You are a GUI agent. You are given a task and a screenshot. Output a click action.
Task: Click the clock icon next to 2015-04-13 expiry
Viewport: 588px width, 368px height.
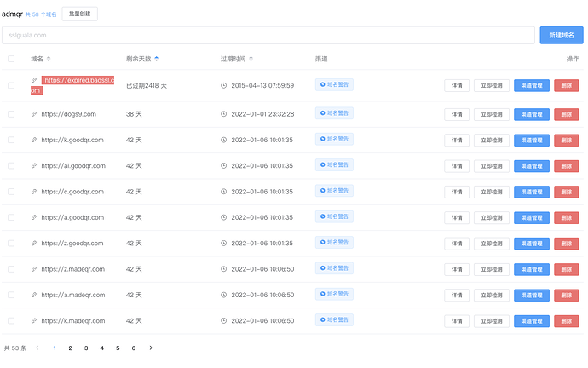click(223, 85)
